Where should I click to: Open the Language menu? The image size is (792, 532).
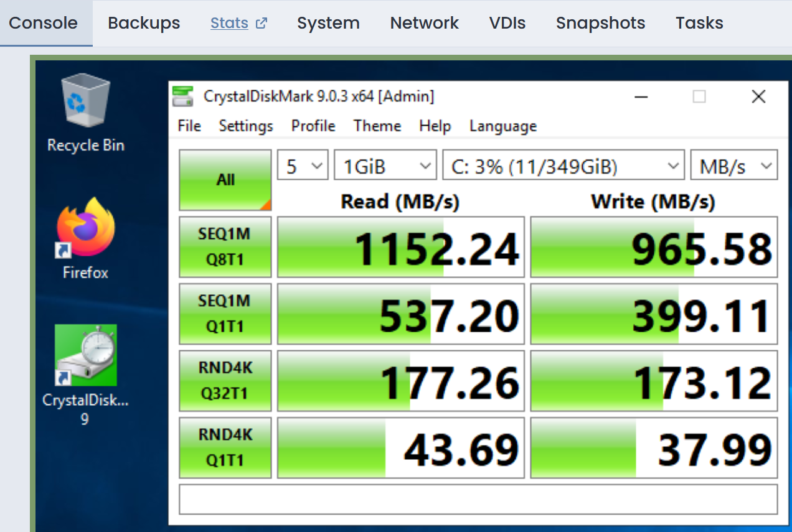tap(503, 126)
